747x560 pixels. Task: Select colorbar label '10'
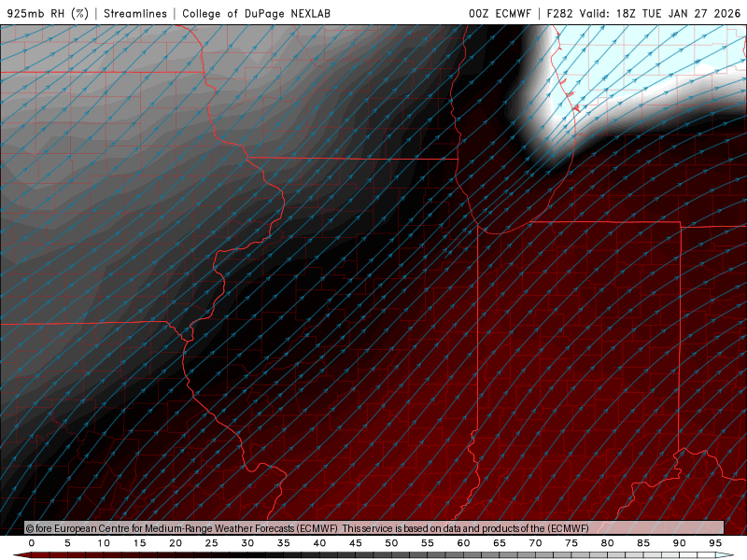[x=104, y=543]
